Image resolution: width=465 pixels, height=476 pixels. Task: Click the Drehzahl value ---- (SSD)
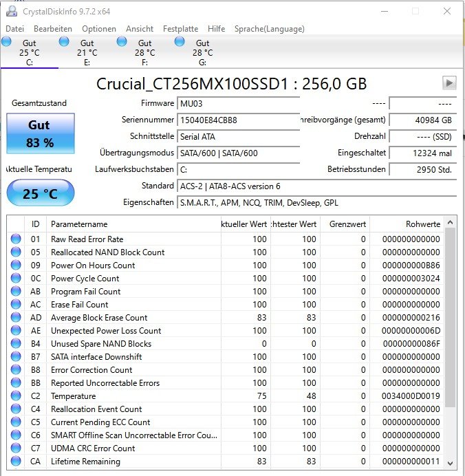click(x=422, y=137)
